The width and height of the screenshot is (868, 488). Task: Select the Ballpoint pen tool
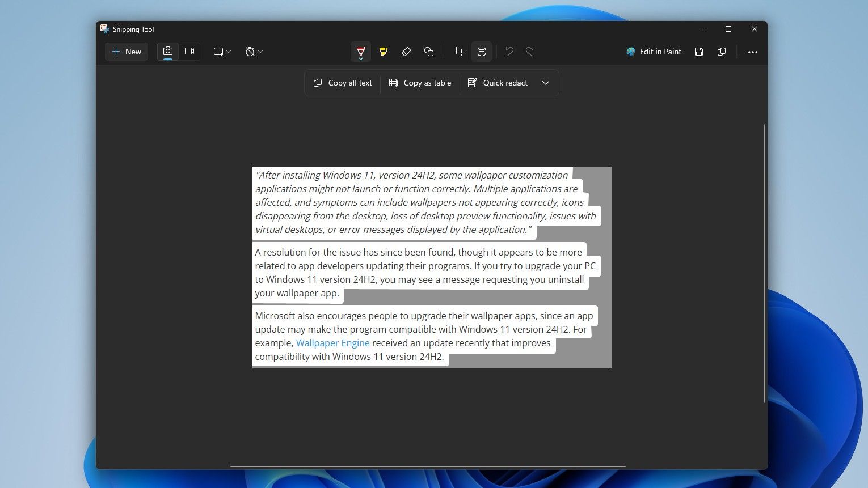[x=361, y=52]
